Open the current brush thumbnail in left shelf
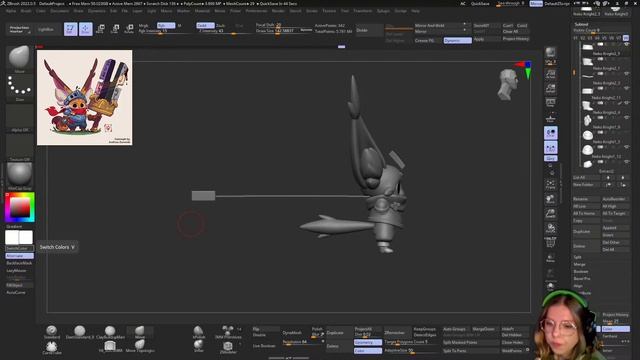640x360 pixels. click(19, 58)
